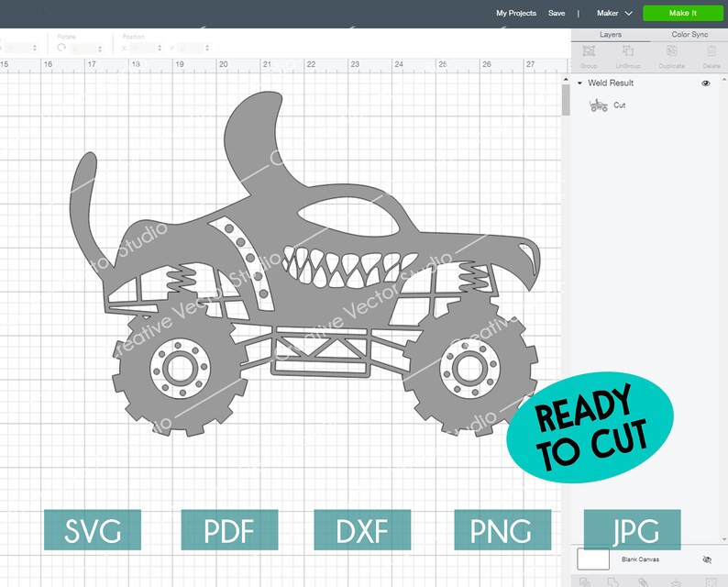This screenshot has width=728, height=587.
Task: Click the Position X stepper arrows
Action: pyautogui.click(x=160, y=49)
